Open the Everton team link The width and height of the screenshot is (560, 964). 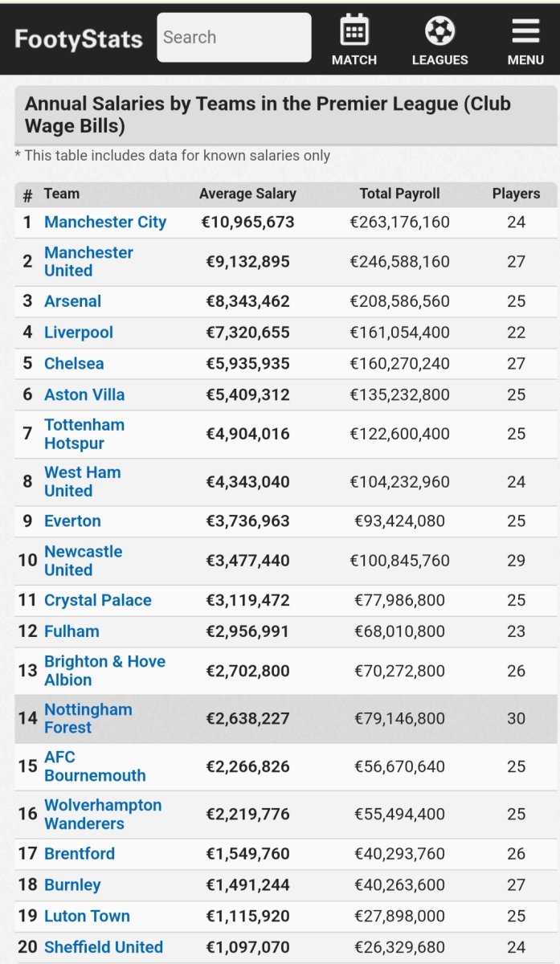(x=72, y=521)
